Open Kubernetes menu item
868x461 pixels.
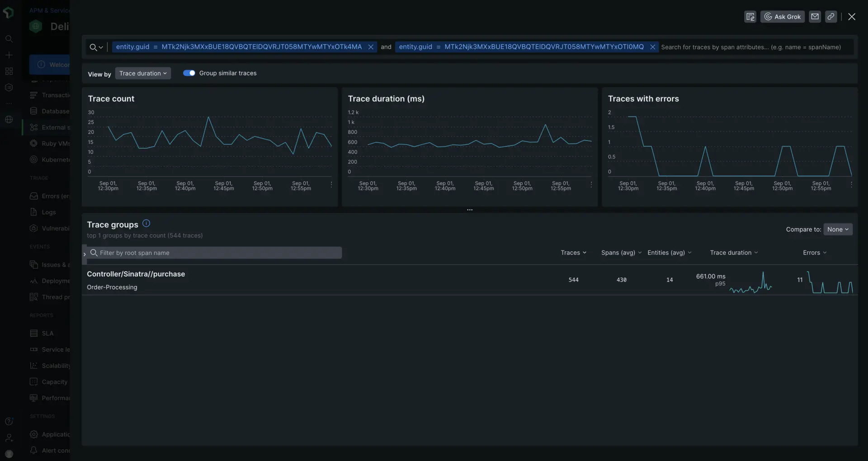[x=49, y=160]
